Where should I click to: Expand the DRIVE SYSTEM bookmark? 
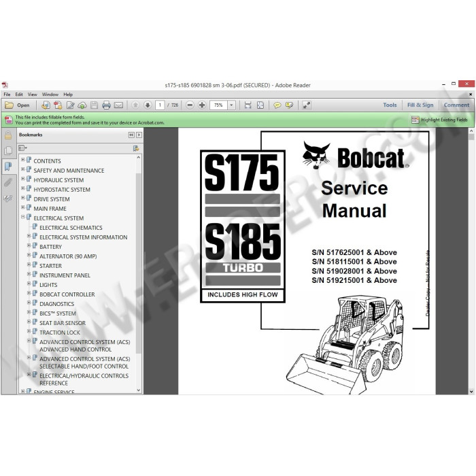coord(22,198)
